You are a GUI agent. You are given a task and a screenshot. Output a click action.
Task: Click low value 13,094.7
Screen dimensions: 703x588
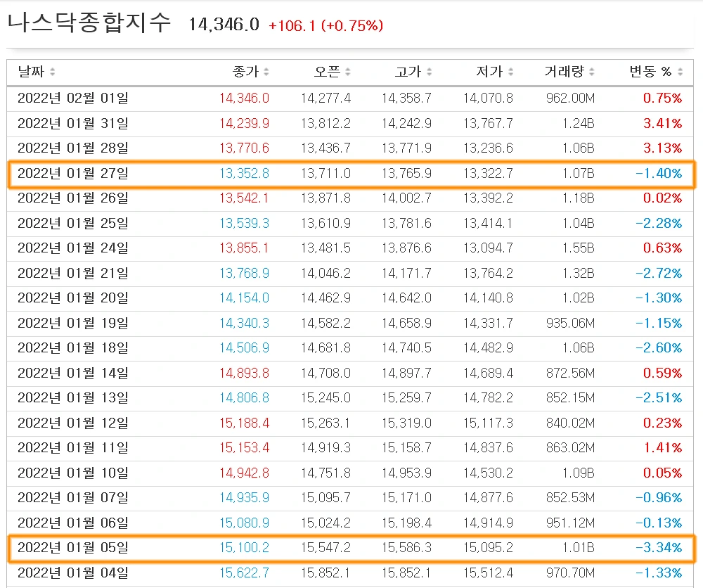pos(489,248)
